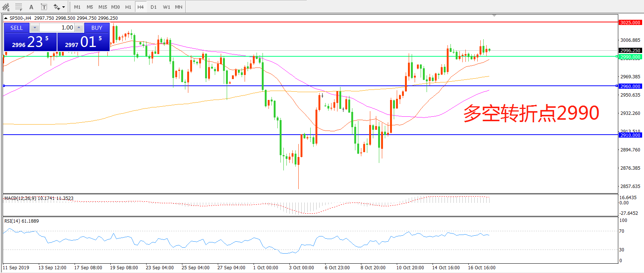This screenshot has width=644, height=273.
Task: Click the BUY button
Action: [x=97, y=28]
